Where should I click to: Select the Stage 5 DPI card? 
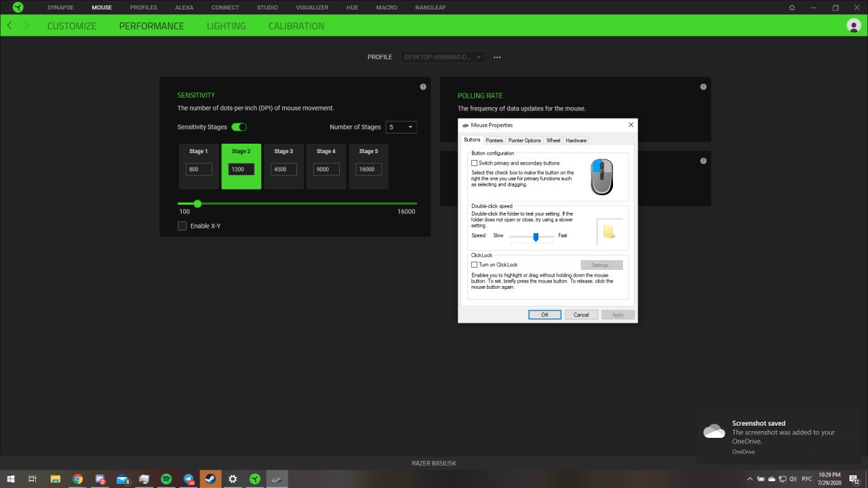[x=369, y=166]
